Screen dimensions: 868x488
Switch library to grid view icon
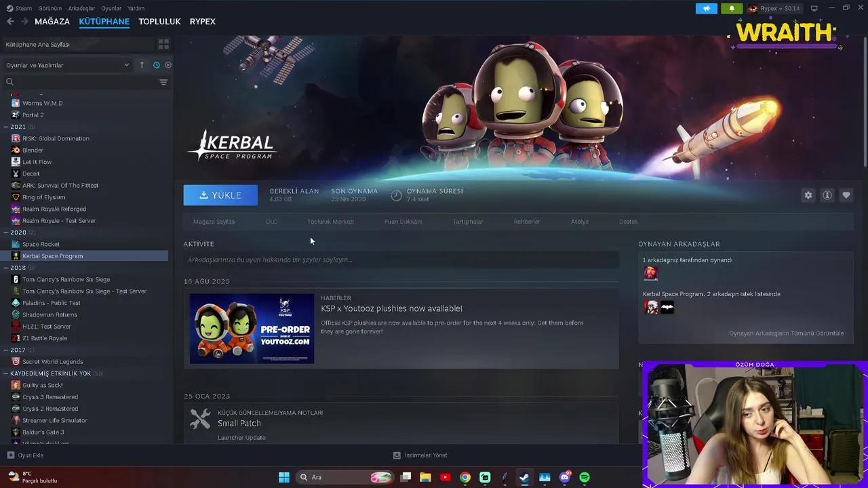coord(163,44)
